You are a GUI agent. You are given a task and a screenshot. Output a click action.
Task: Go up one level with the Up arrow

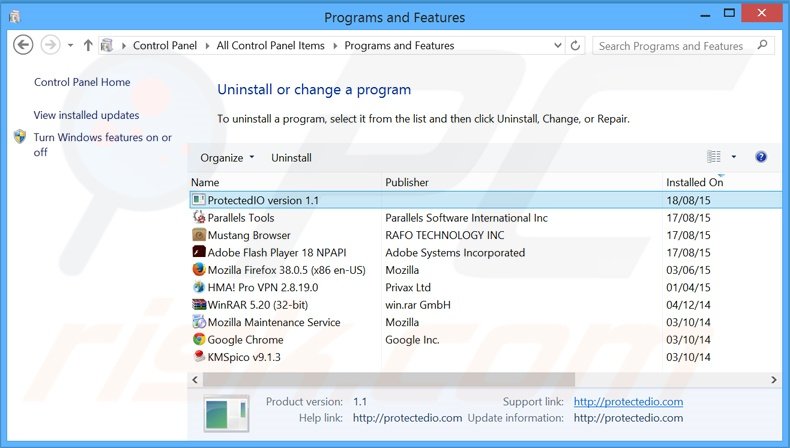point(88,45)
